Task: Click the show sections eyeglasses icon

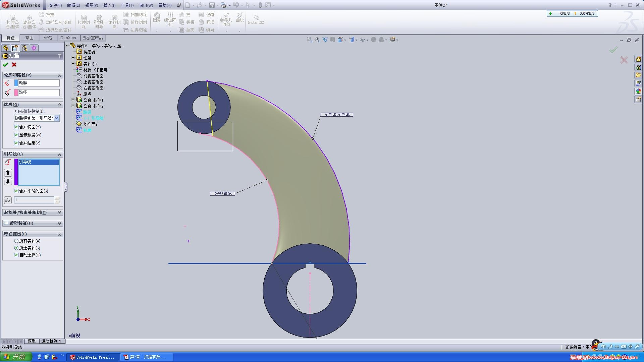Action: [x=8, y=200]
